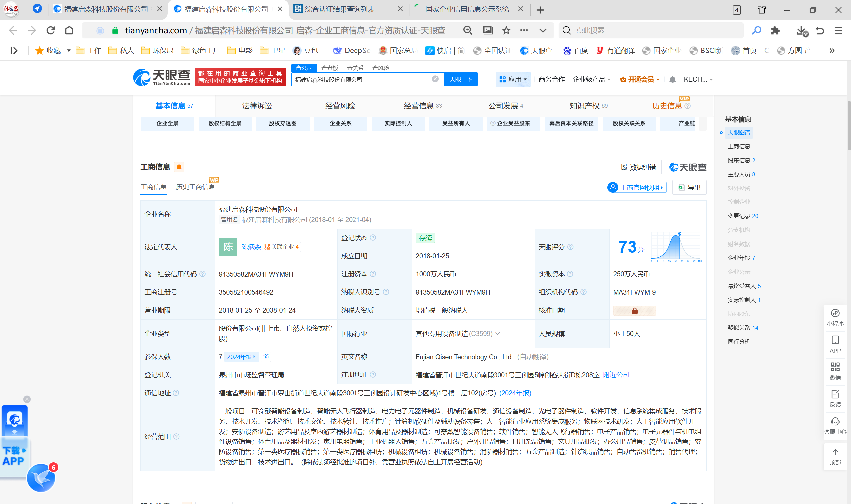The image size is (851, 504).
Task: Switch to the 法律诉讼 tab
Action: [x=257, y=106]
